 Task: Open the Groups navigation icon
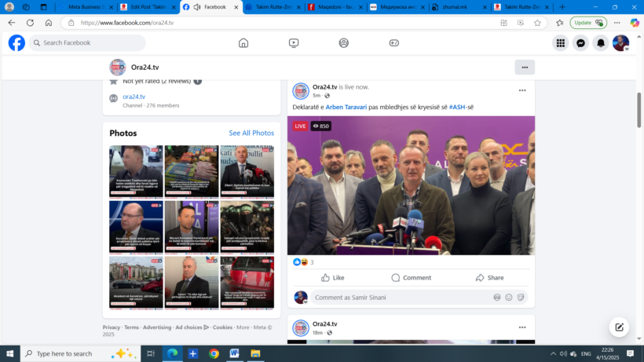click(x=344, y=42)
